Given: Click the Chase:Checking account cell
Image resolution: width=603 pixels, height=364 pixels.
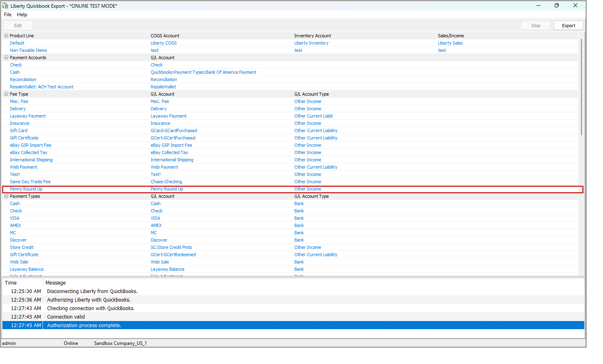Looking at the screenshot, I should coord(166,182).
